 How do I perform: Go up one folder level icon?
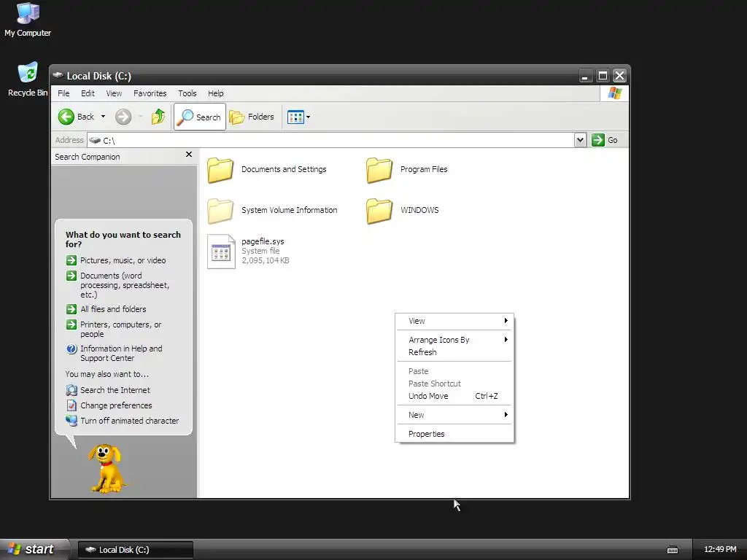(x=158, y=117)
